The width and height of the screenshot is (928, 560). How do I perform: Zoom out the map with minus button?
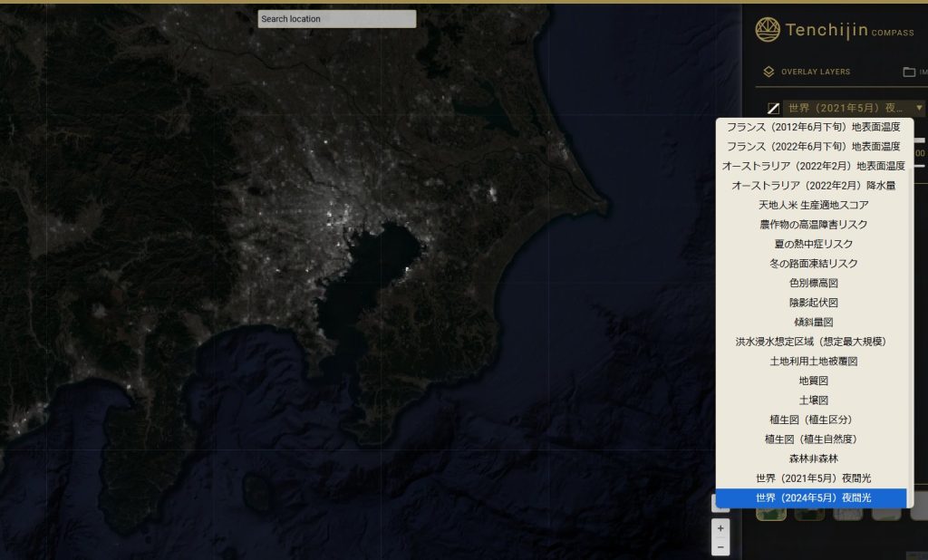click(720, 547)
